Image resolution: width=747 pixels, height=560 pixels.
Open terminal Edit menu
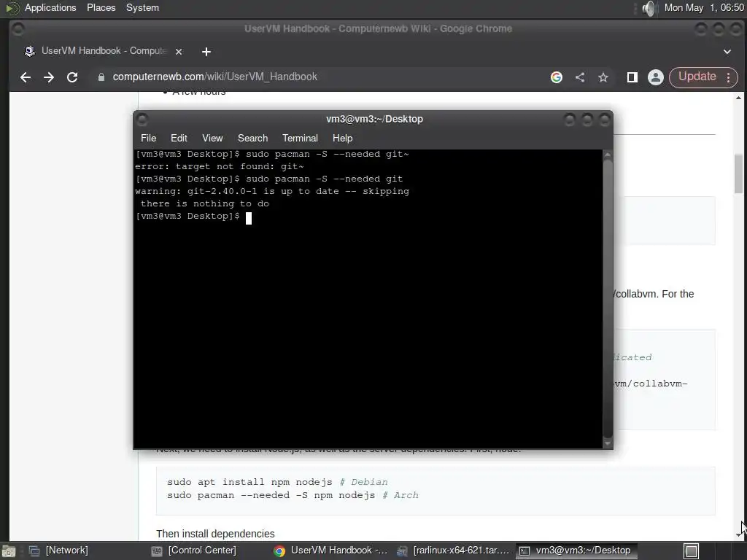pos(179,138)
